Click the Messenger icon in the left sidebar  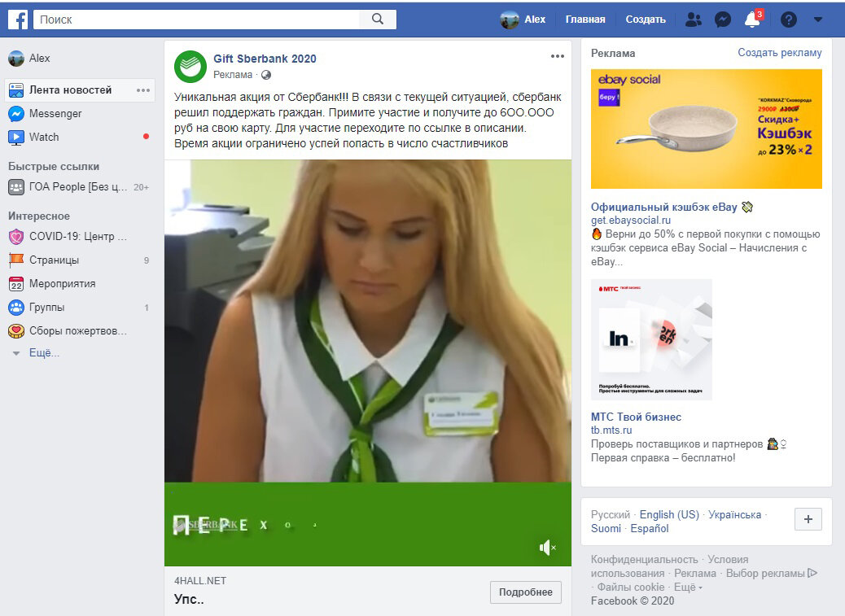coord(16,114)
